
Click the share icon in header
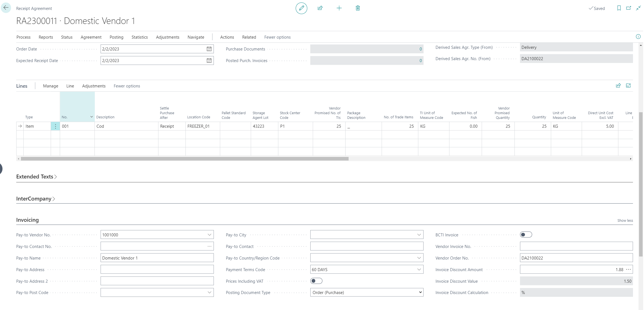[320, 8]
